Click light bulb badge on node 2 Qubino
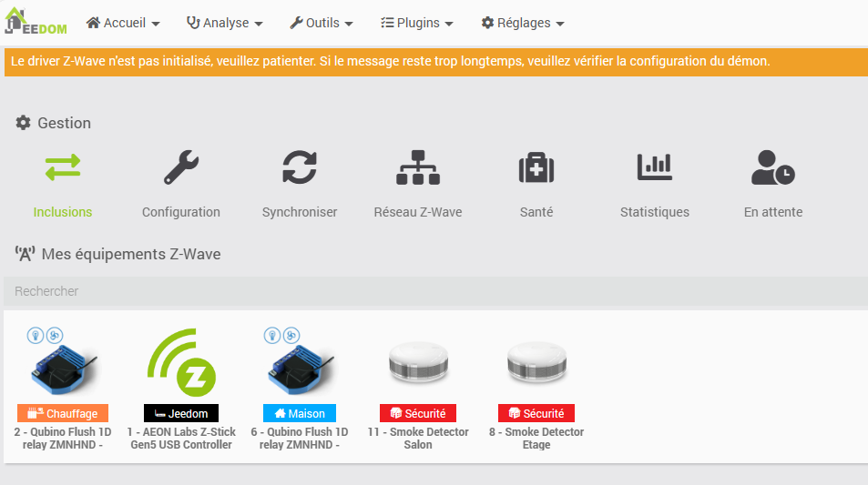This screenshot has width=868, height=485. (36, 335)
